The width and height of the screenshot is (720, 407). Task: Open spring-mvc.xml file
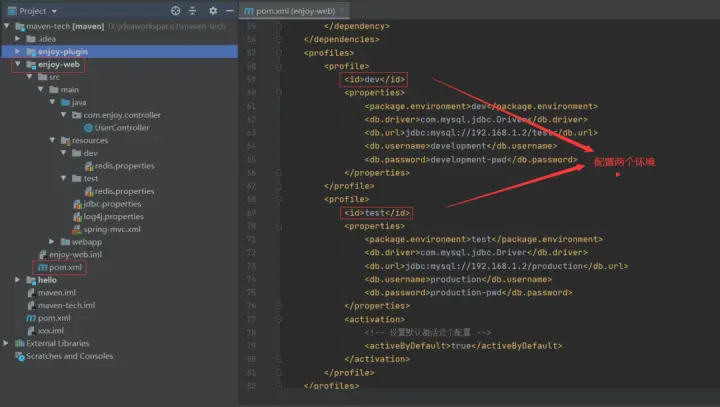[112, 229]
